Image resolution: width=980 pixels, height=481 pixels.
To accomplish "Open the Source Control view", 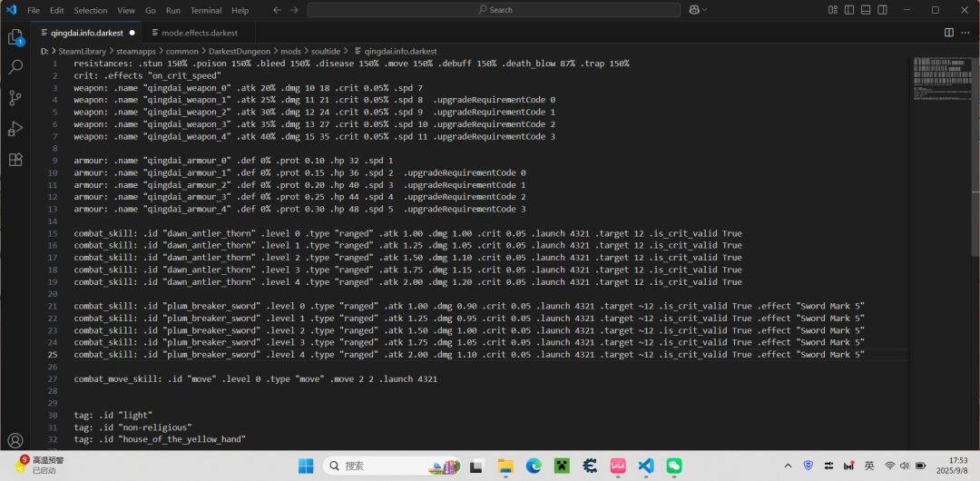I will coord(15,98).
